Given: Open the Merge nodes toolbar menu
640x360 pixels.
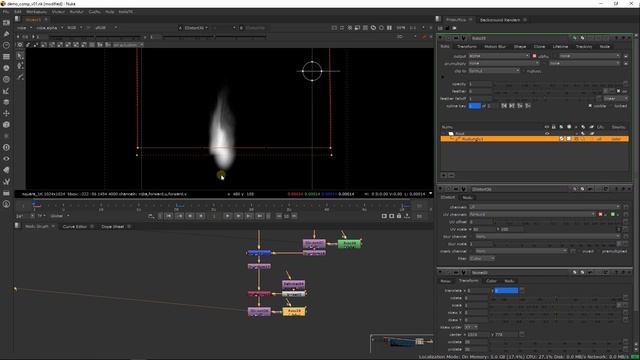Looking at the screenshot, I should [x=6, y=102].
